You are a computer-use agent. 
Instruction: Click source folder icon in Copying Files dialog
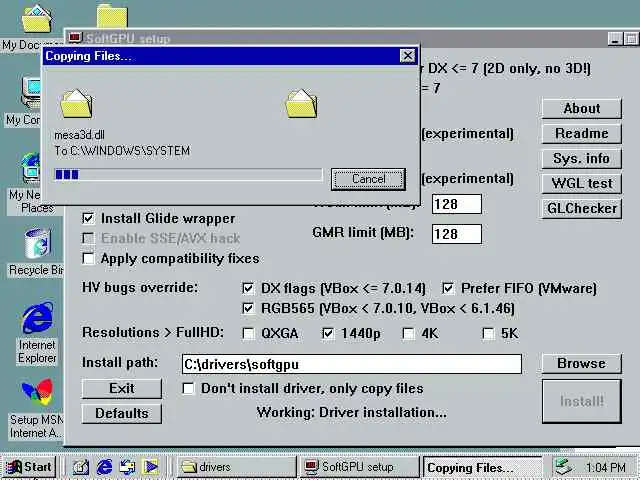[x=76, y=104]
